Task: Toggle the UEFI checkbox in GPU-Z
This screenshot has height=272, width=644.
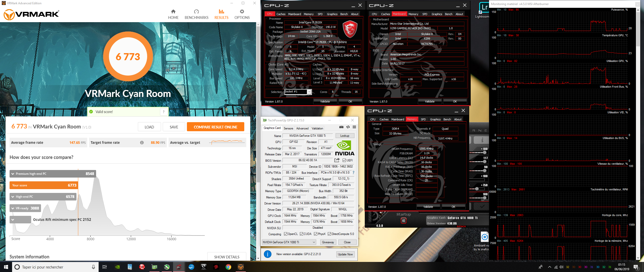Action: click(x=344, y=160)
